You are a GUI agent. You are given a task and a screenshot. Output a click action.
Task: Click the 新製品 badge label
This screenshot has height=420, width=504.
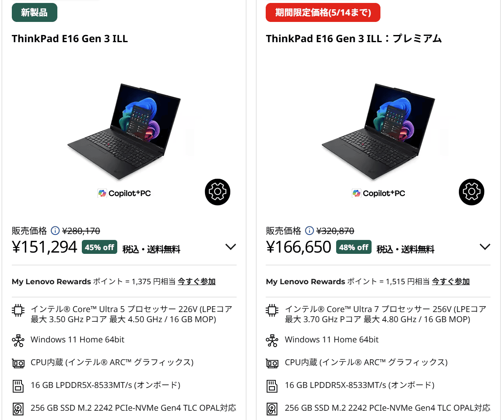click(34, 12)
